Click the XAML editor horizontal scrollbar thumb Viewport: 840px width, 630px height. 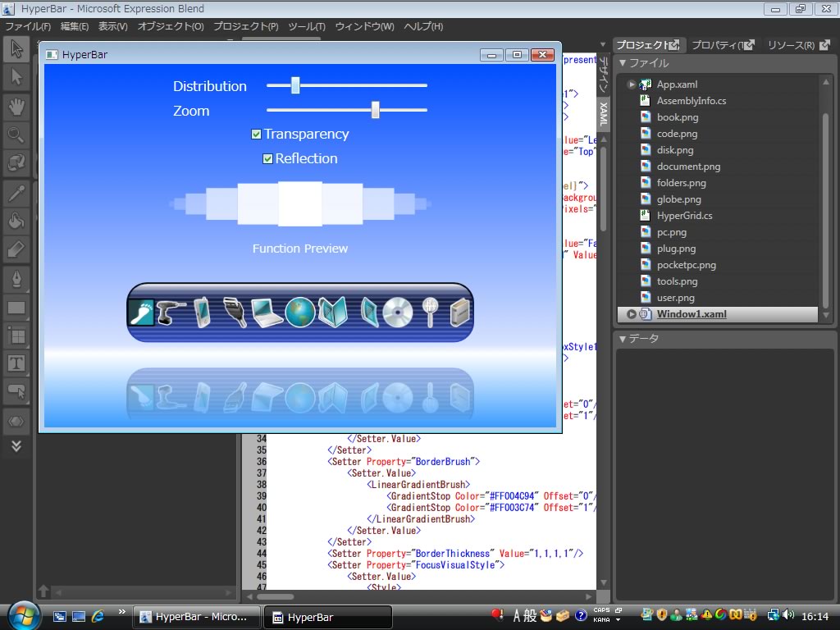click(x=276, y=596)
